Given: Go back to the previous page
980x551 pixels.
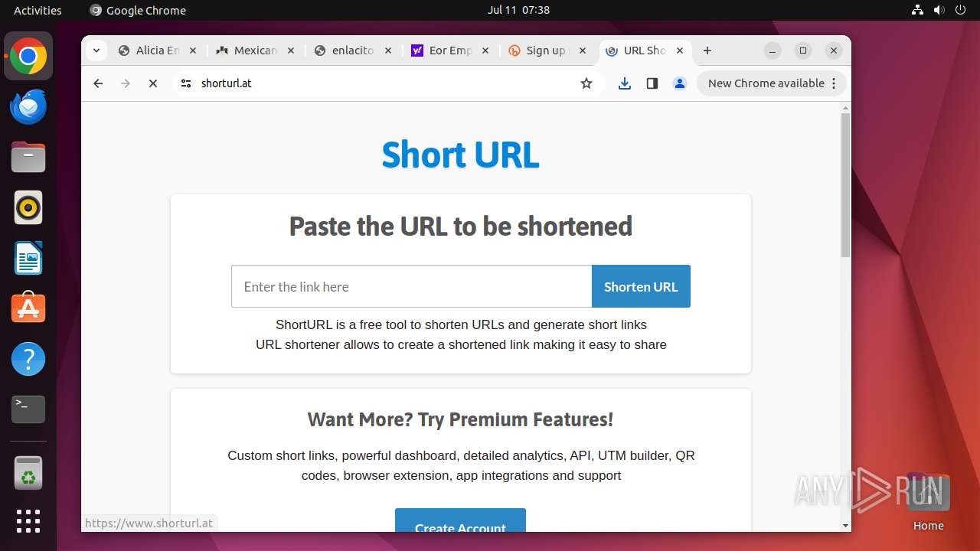Looking at the screenshot, I should tap(98, 83).
